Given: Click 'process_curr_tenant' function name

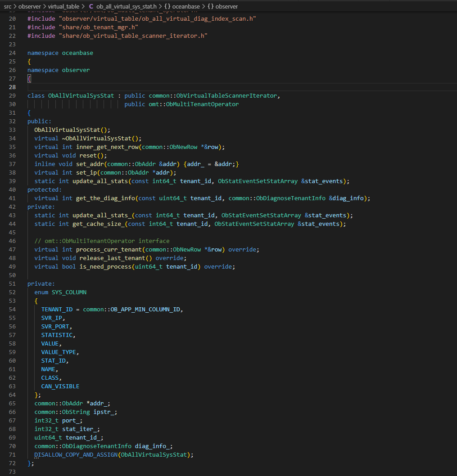Looking at the screenshot, I should click(109, 250).
